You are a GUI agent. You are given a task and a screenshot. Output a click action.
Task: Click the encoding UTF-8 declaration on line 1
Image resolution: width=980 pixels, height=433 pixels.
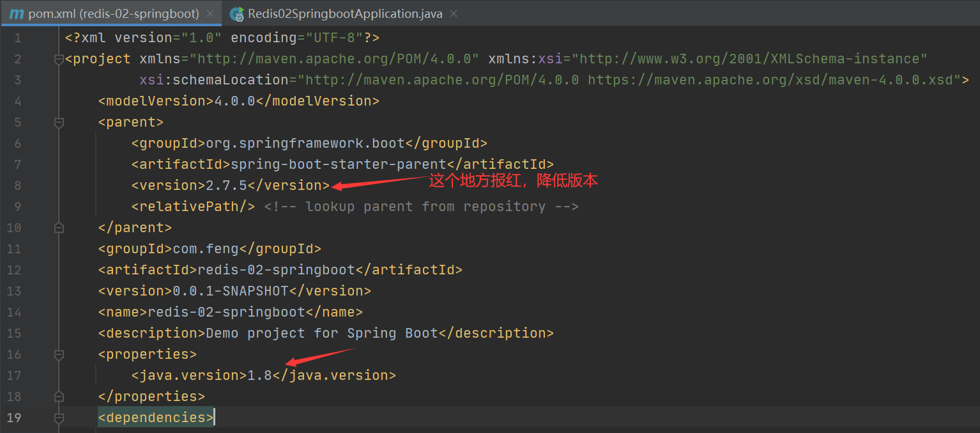pos(297,38)
